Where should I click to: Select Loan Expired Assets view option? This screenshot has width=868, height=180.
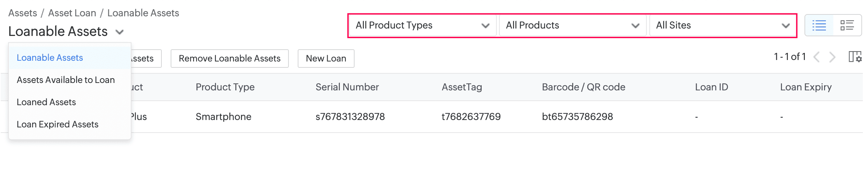58,124
